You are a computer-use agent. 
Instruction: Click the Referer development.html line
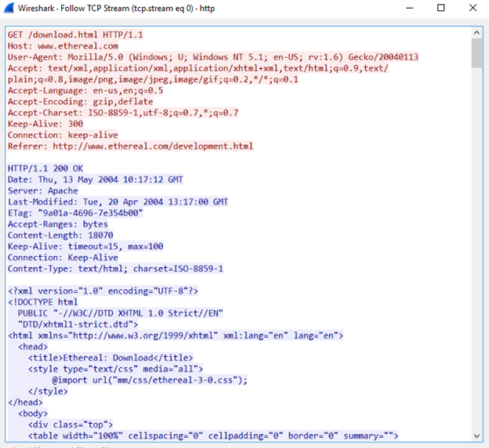130,146
